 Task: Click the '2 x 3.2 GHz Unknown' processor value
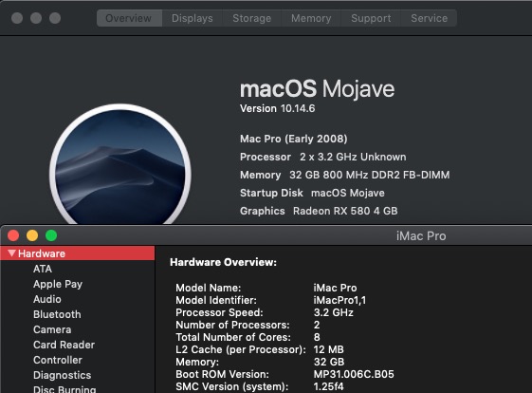click(353, 157)
